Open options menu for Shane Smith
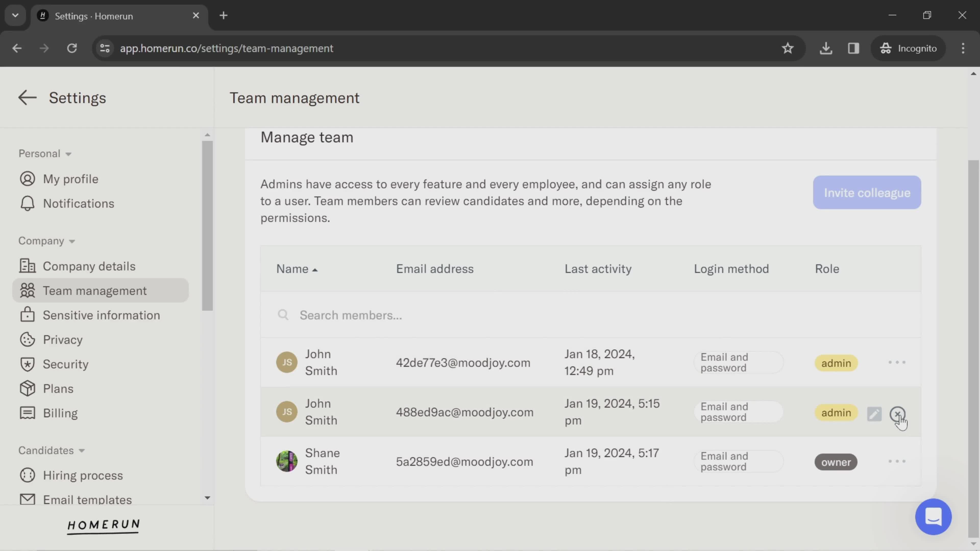The width and height of the screenshot is (980, 551). (x=897, y=461)
